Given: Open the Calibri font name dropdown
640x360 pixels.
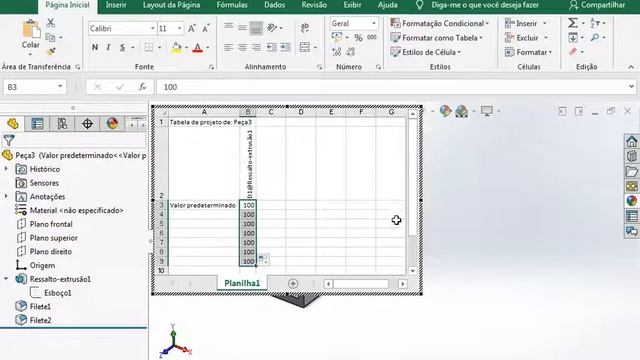Looking at the screenshot, I should click(x=152, y=28).
